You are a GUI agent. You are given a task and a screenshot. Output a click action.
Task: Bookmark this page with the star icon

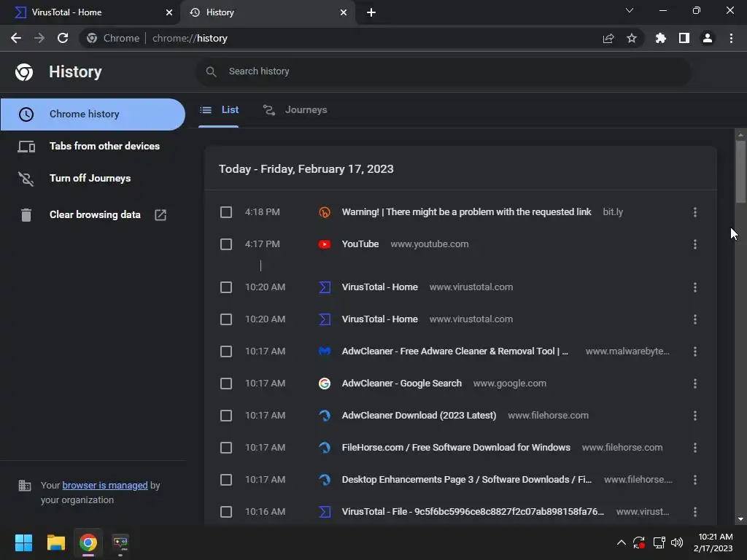pos(632,38)
